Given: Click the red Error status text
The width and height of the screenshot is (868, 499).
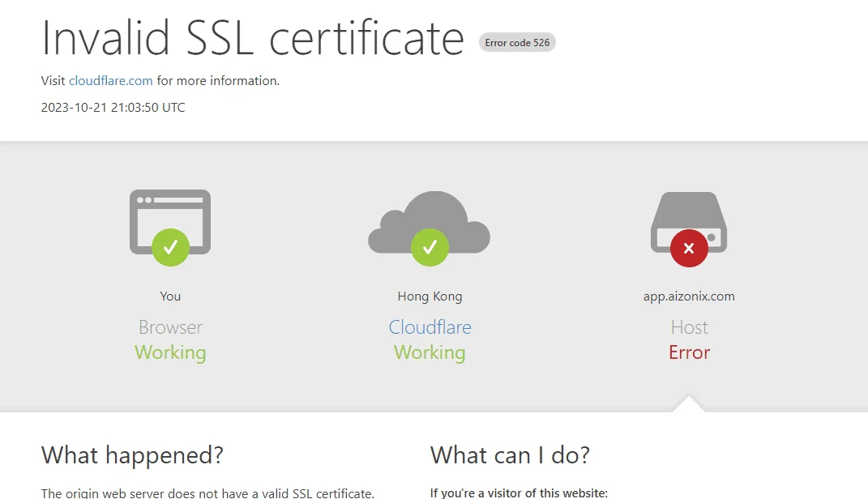Looking at the screenshot, I should (689, 352).
